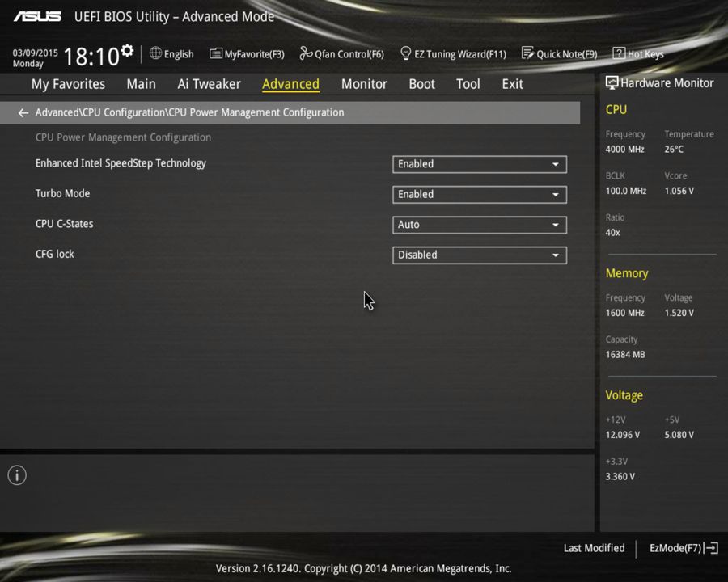
Task: Change the BIOS language from English
Action: point(171,53)
